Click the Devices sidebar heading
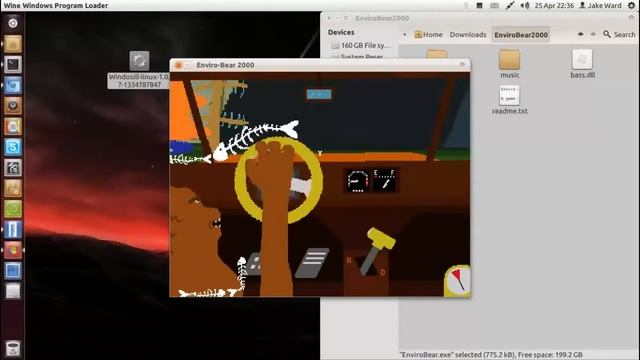The height and width of the screenshot is (360, 640). point(341,32)
